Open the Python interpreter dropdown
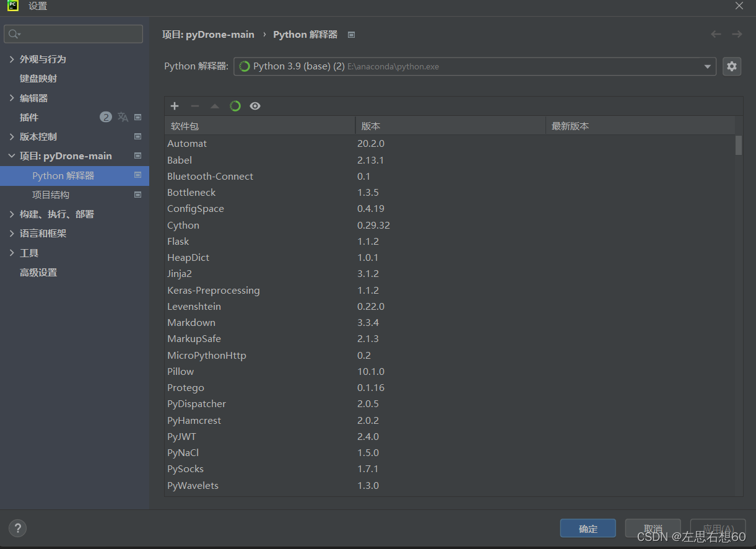The image size is (756, 549). (x=708, y=66)
